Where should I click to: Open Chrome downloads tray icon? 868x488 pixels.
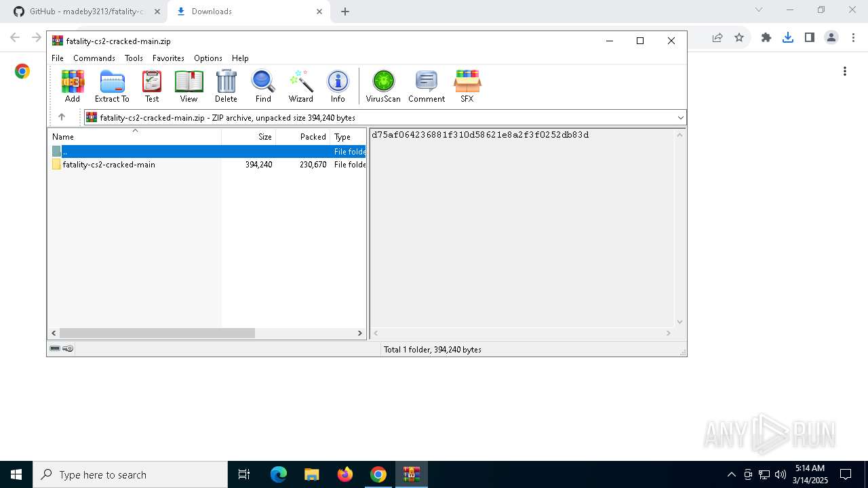coord(788,37)
